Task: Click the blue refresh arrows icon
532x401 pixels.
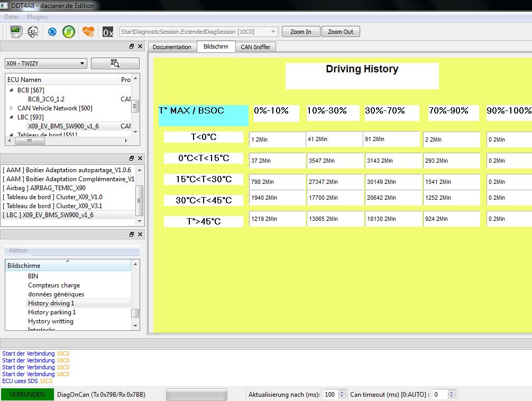Action: (x=52, y=32)
